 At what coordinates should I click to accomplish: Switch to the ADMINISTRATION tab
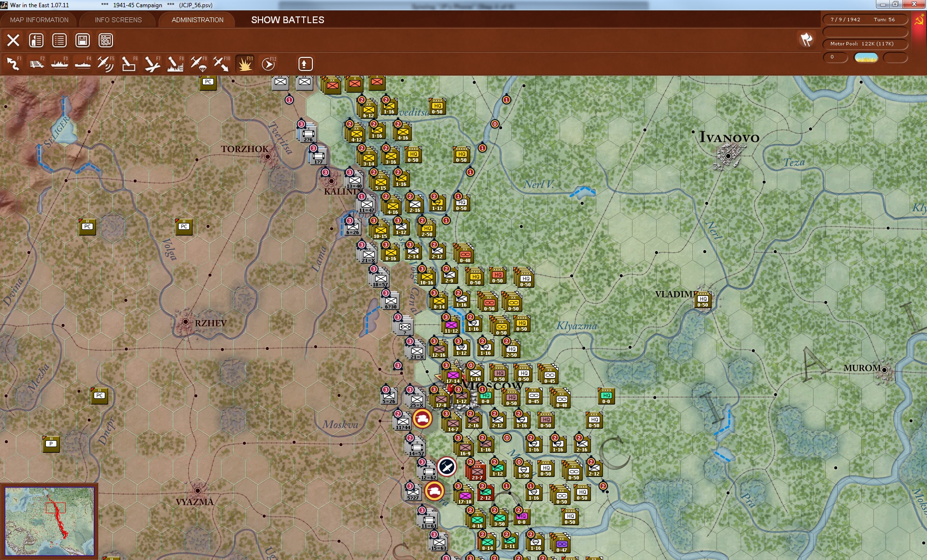point(197,20)
